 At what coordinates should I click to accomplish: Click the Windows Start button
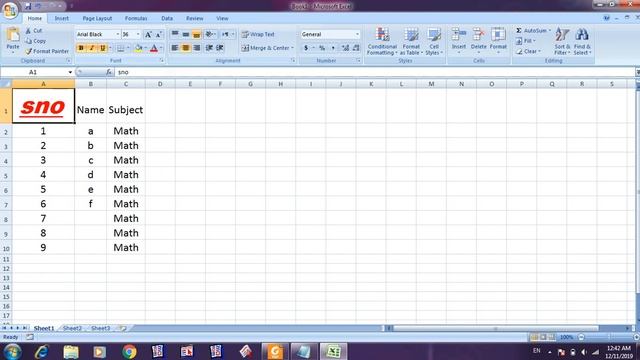(x=13, y=351)
